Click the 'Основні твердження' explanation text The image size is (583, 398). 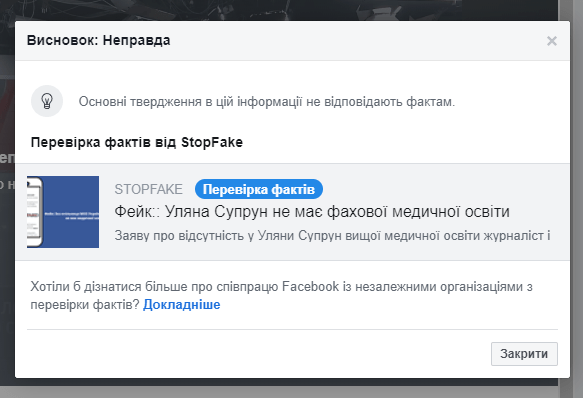pos(267,102)
